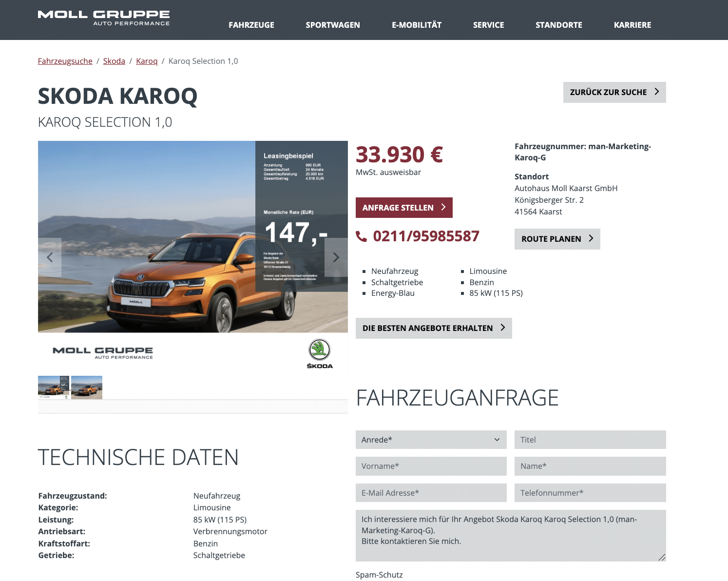
Task: Focus the Titel input field
Action: [590, 440]
